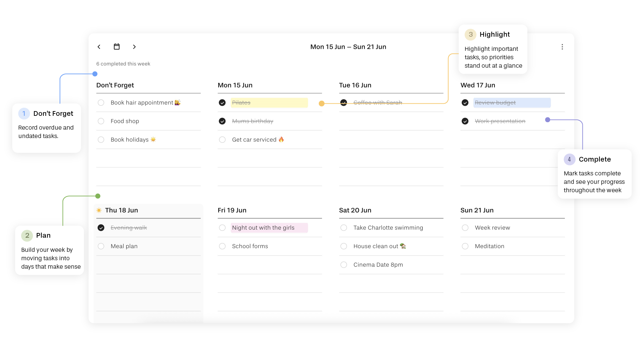Screen dimensions: 644x337
Task: Open the calendar date picker icon
Action: click(117, 46)
